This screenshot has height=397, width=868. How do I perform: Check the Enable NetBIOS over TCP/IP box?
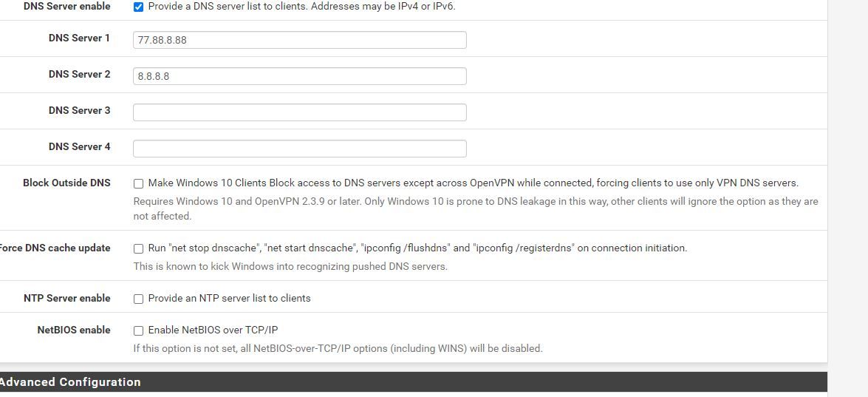click(138, 330)
